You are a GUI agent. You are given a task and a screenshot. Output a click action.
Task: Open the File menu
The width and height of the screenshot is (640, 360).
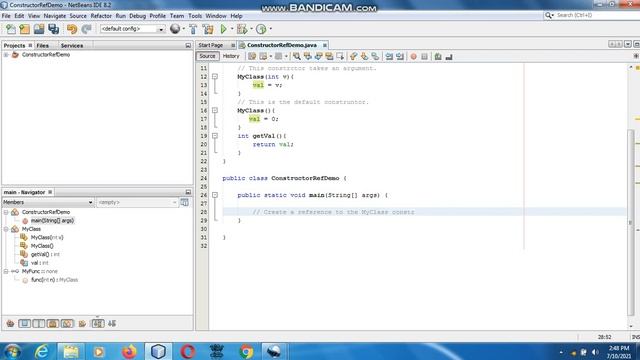click(6, 16)
